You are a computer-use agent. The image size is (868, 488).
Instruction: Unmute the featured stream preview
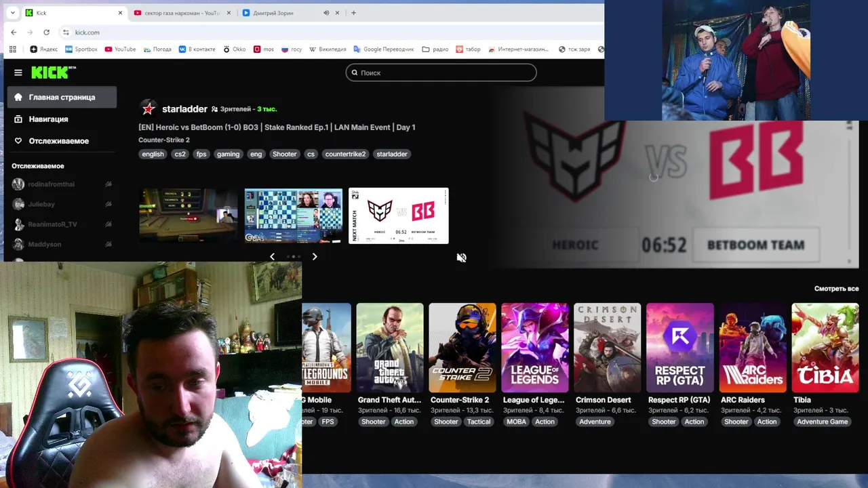[461, 258]
